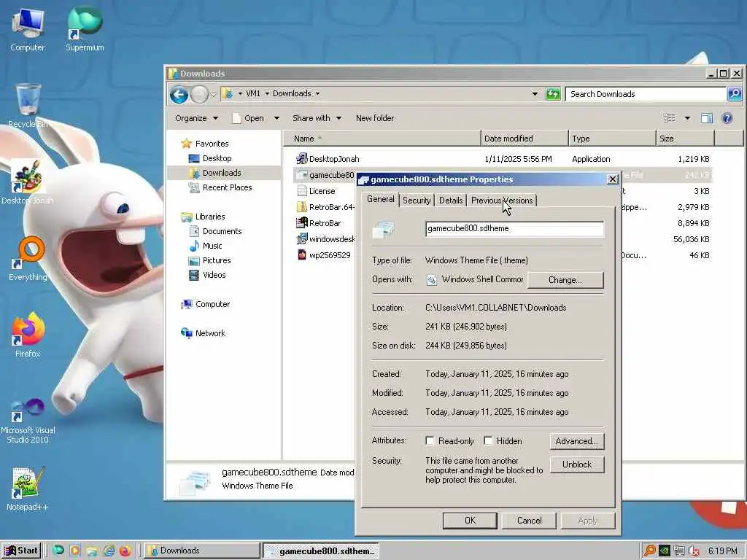Click the Advanced... button
The height and width of the screenshot is (560, 747).
[576, 441]
